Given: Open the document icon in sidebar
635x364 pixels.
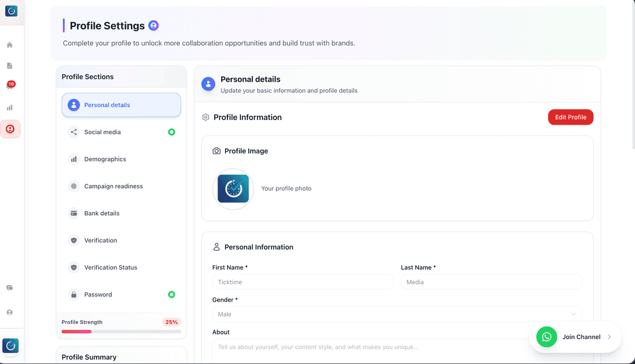Looking at the screenshot, I should point(10,66).
